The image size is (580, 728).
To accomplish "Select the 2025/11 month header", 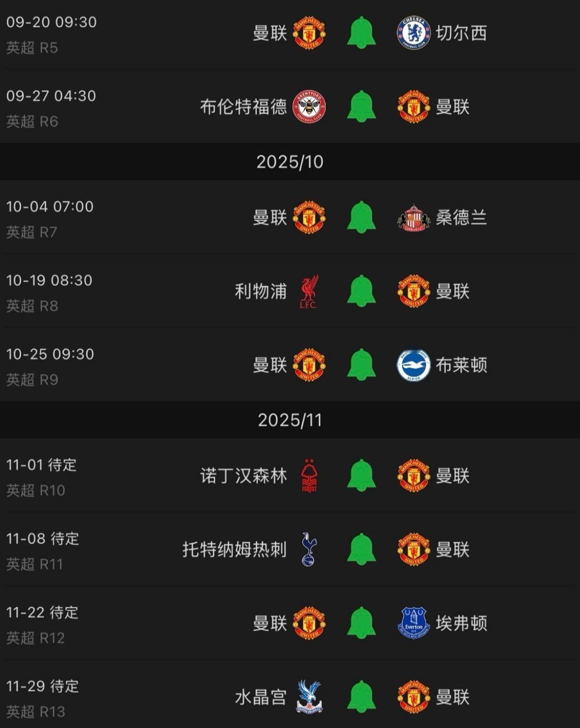I will click(x=290, y=420).
